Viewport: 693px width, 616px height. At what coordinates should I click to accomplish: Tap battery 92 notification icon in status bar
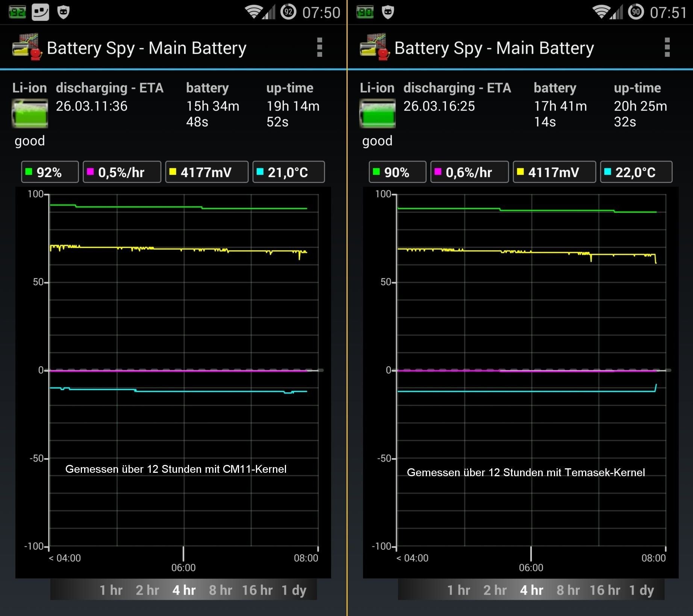point(17,12)
